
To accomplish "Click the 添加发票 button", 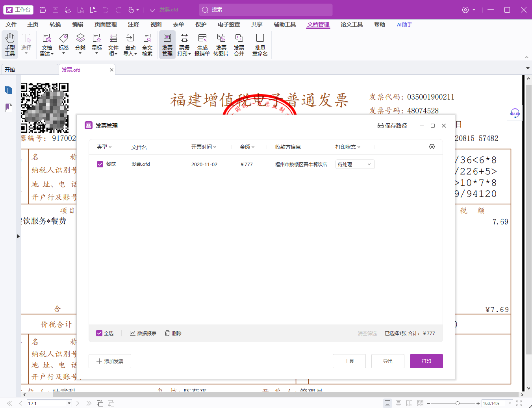I will (x=110, y=361).
